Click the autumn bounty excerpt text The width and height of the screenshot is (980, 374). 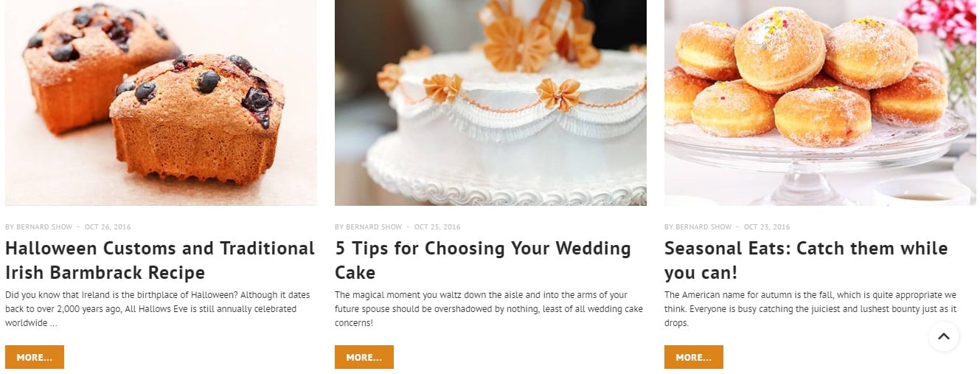[x=811, y=309]
